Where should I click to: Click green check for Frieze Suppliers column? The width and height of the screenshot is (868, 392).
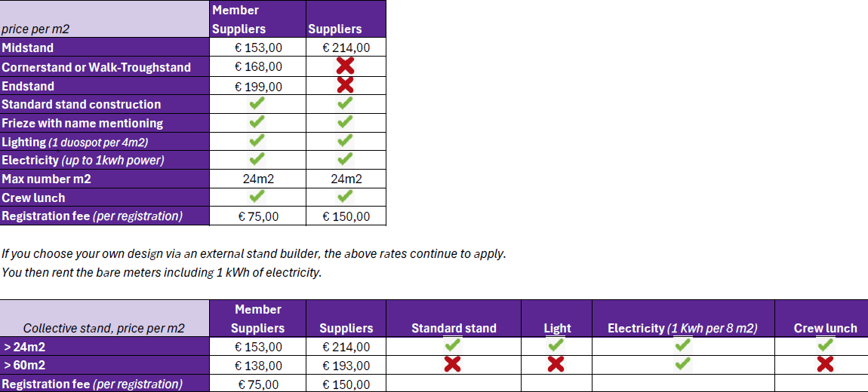[x=346, y=121]
